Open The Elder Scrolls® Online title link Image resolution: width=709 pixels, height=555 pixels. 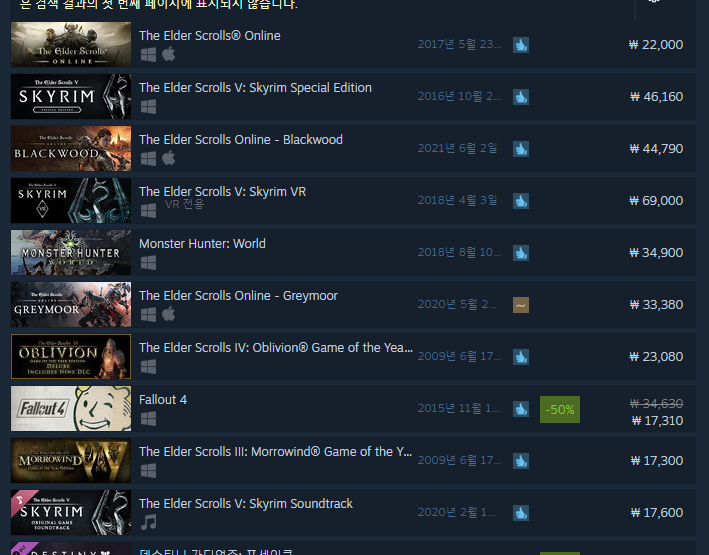(x=209, y=36)
